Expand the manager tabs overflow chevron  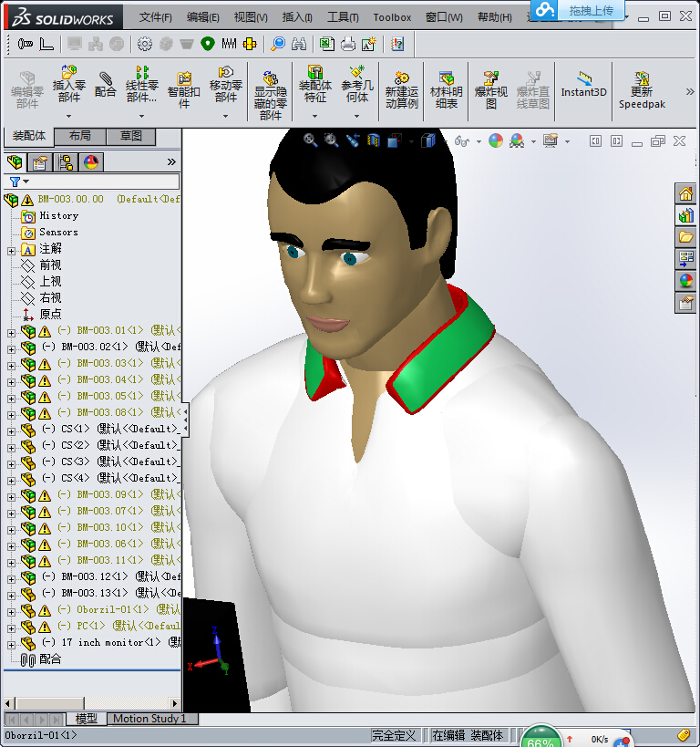172,162
